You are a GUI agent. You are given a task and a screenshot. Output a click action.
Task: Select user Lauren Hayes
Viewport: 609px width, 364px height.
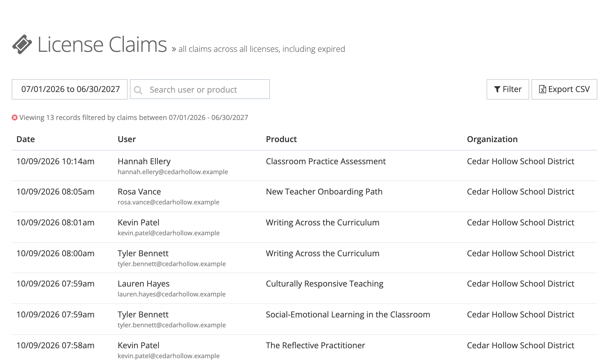[x=144, y=284]
